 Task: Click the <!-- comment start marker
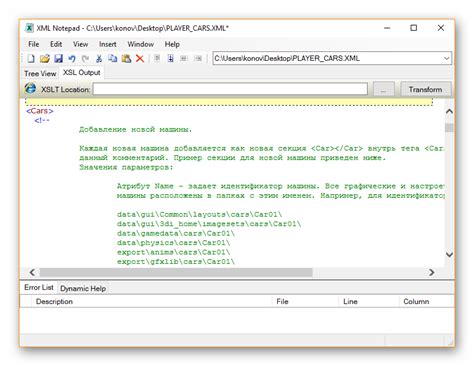coord(42,120)
